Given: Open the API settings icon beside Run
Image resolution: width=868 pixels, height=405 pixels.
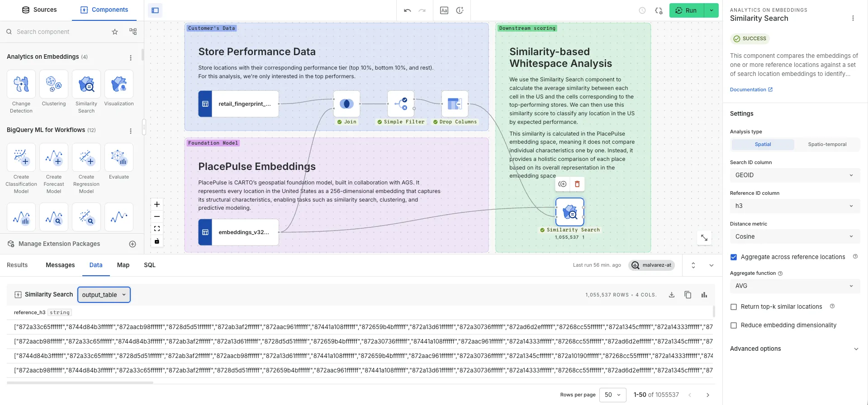Looking at the screenshot, I should click(659, 10).
